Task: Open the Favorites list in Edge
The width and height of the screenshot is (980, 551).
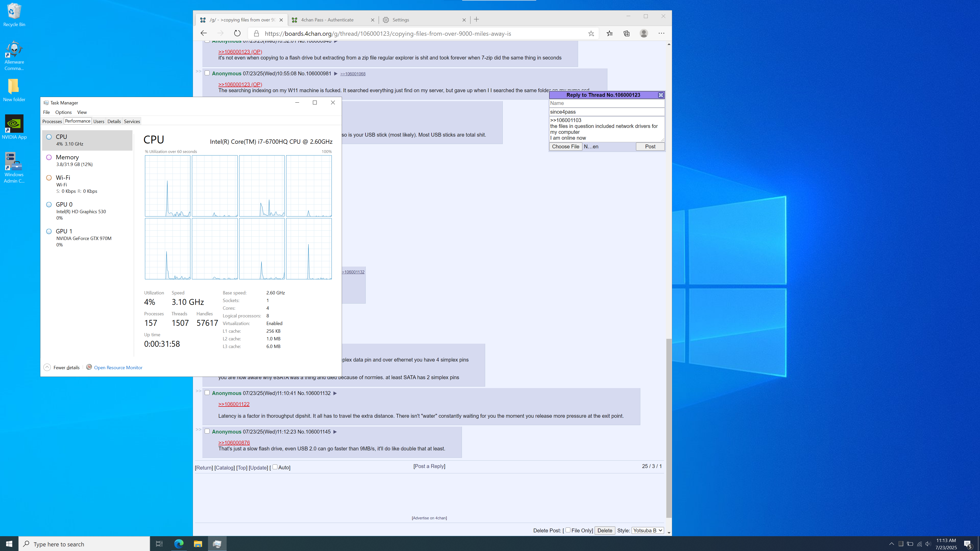Action: click(609, 33)
